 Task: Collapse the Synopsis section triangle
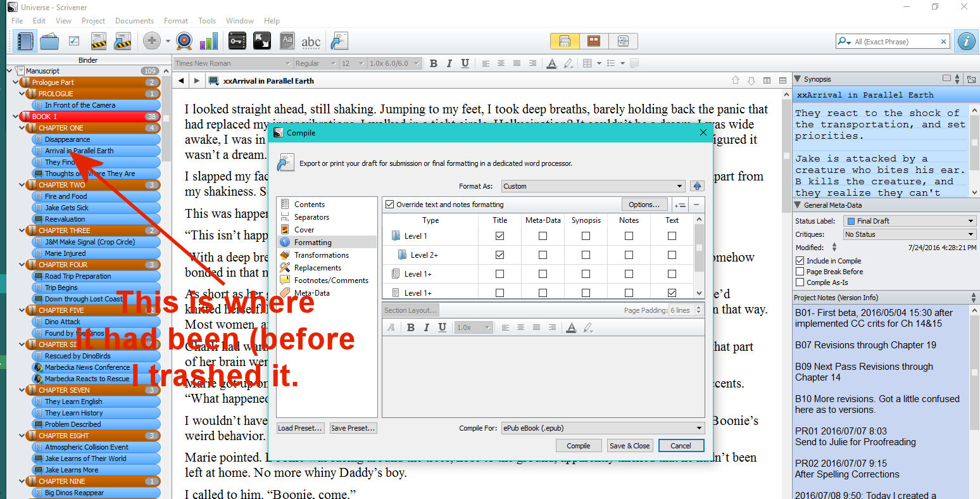pos(797,79)
